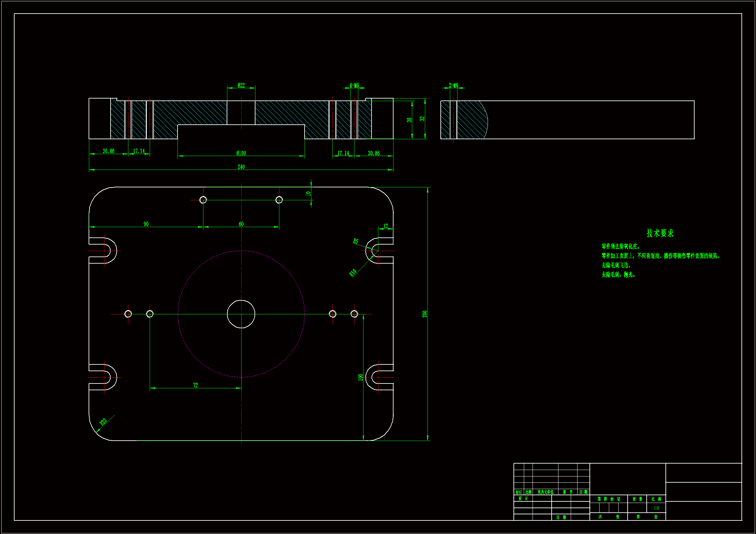Click the 2-M6 callout on side view
This screenshot has width=756, height=534.
point(453,86)
